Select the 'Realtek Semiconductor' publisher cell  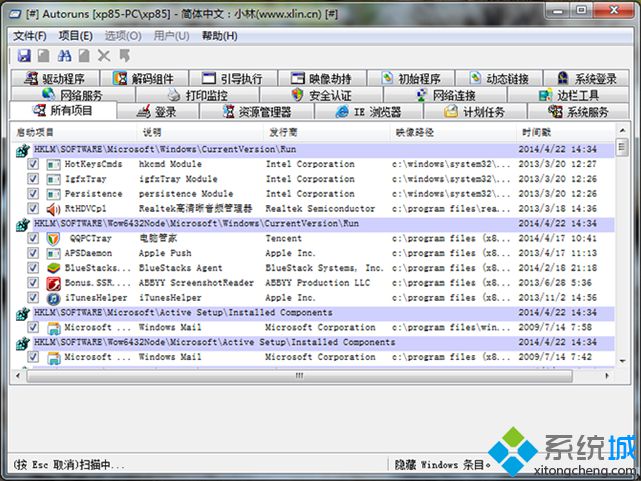pos(320,209)
